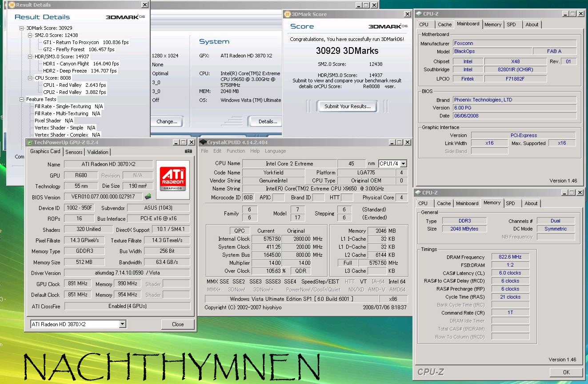Click the lower CPU-Z window title icon

(418, 193)
